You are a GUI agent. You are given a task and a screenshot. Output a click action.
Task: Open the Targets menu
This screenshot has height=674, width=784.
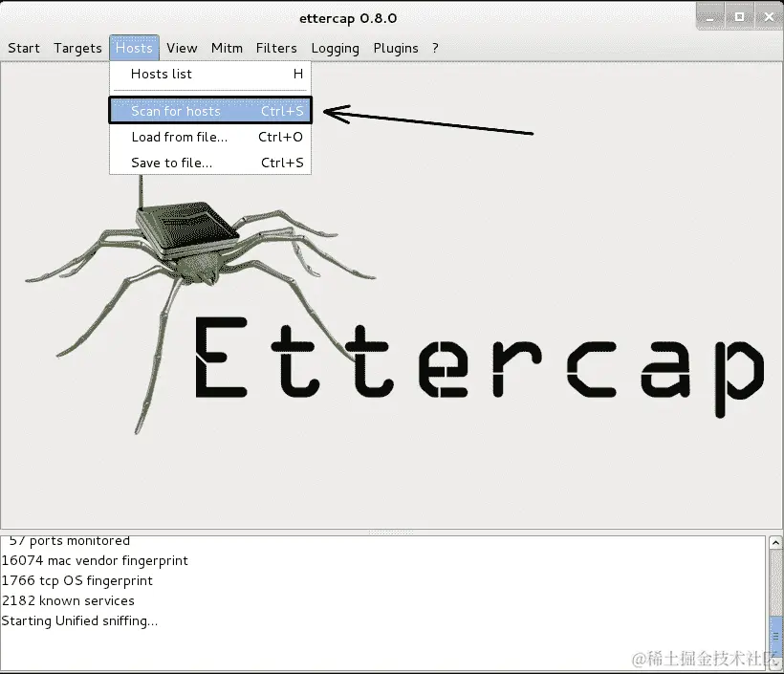pos(77,48)
